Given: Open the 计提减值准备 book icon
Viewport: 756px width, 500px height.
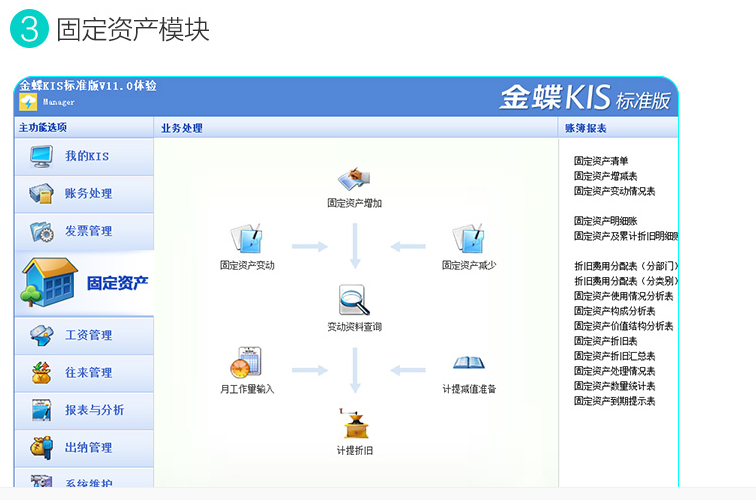Looking at the screenshot, I should 468,364.
